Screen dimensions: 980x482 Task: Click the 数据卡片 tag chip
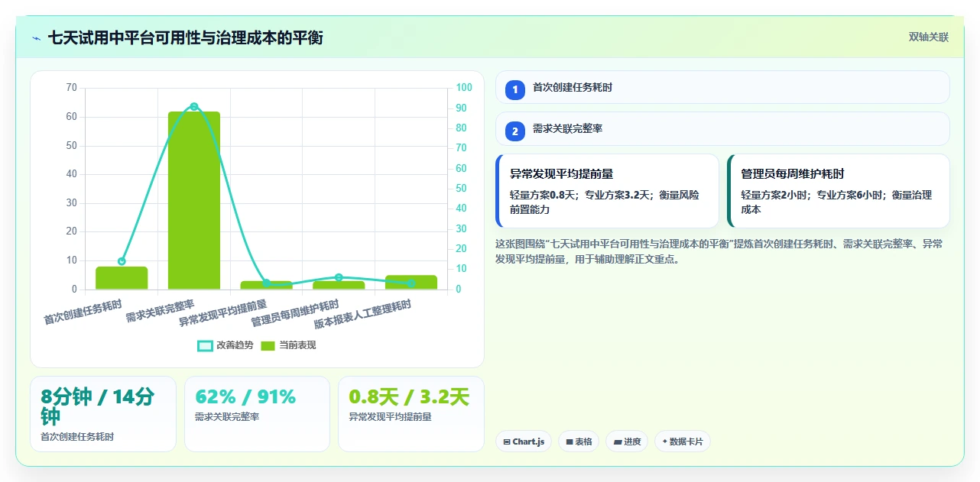pyautogui.click(x=683, y=442)
